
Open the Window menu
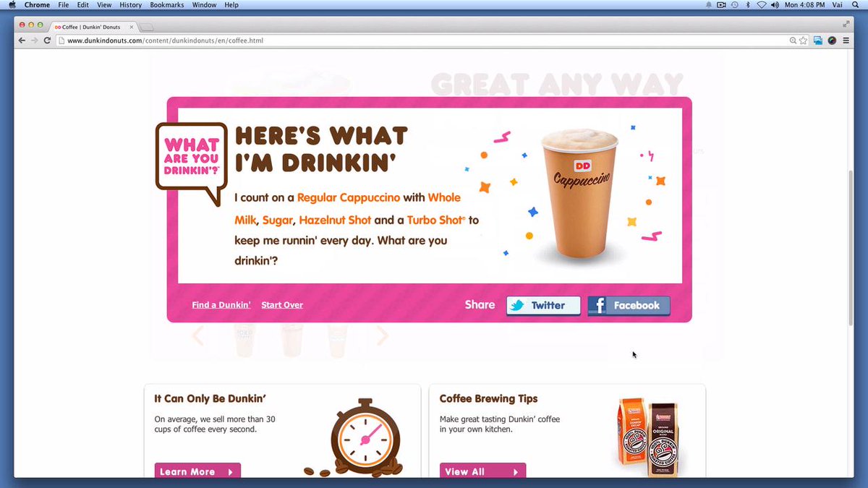[205, 5]
